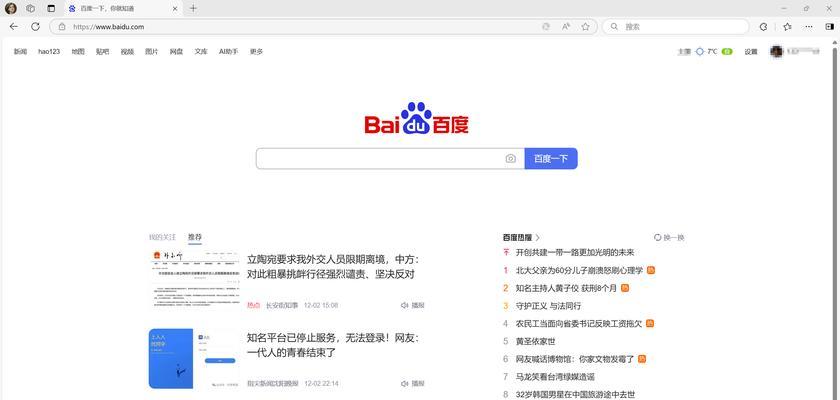
Task: Open the 图片 link
Action: click(152, 52)
